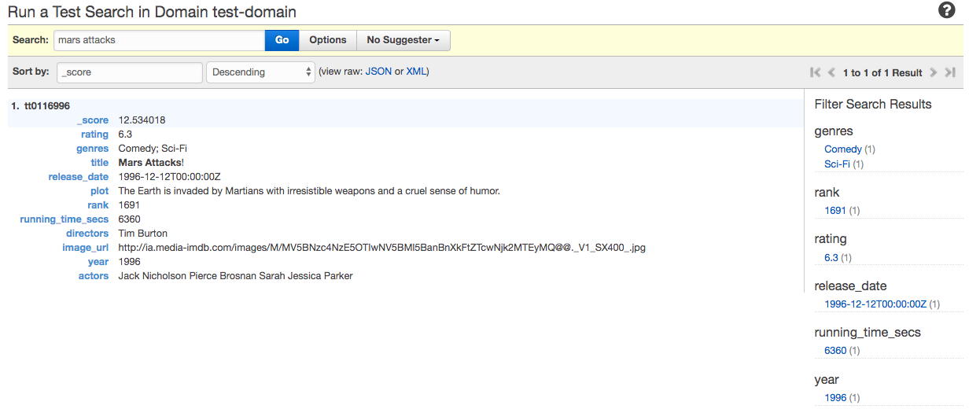View raw results as XML
Viewport: 980px width, 420px height.
coord(416,72)
